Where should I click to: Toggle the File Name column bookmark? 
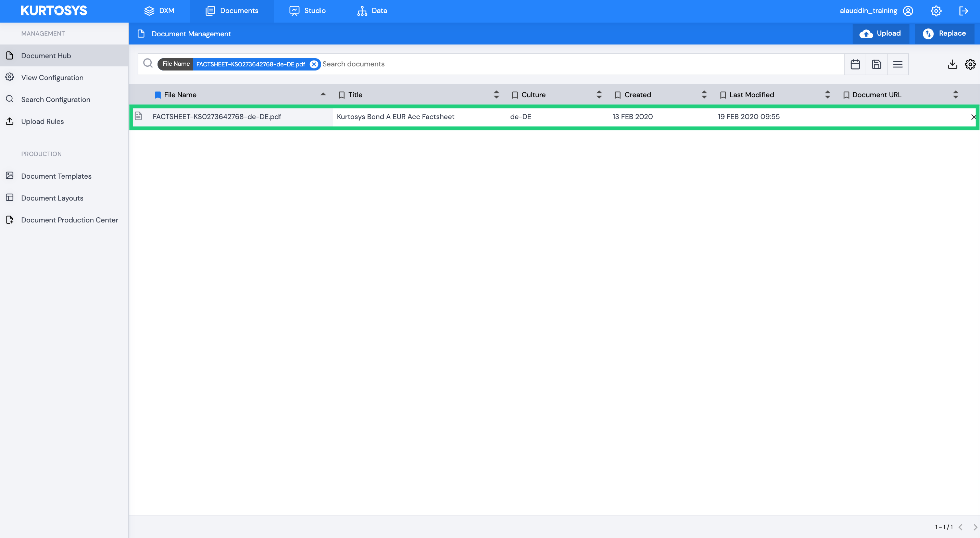158,95
